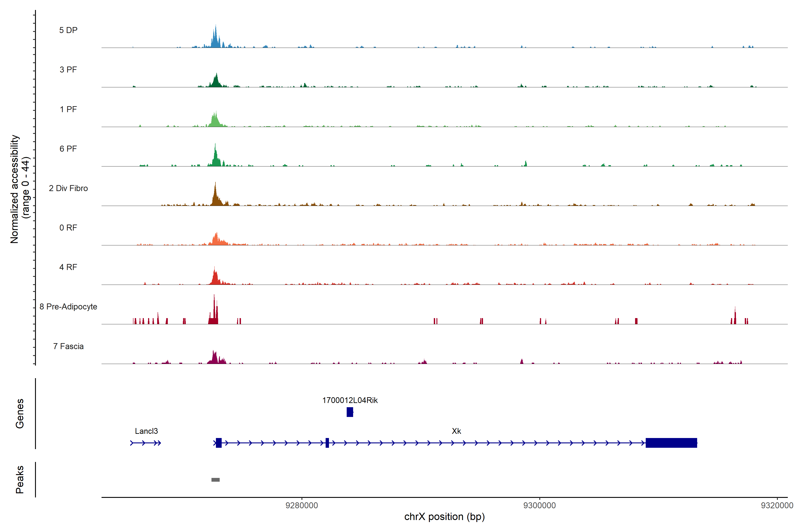This screenshot has width=798, height=532.
Task: Click the 2 Div Fibro track label
Action: (68, 188)
